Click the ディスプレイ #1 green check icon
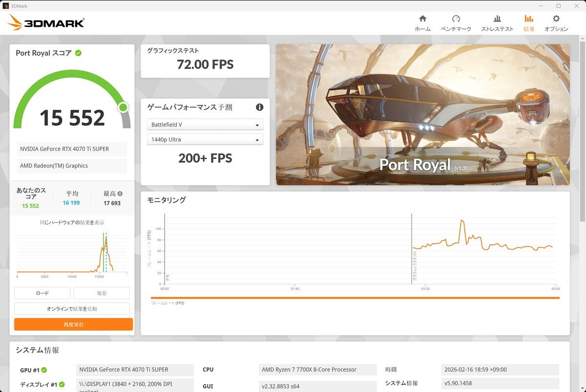 coord(62,385)
